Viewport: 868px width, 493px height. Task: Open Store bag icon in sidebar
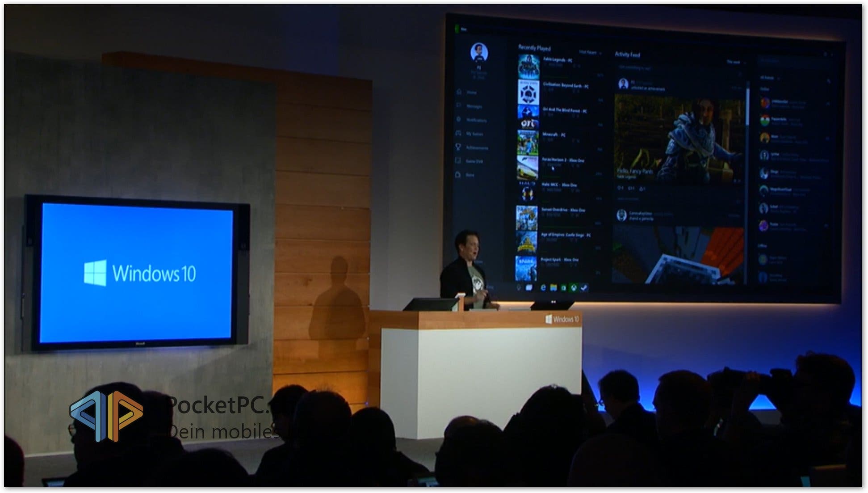click(x=458, y=175)
